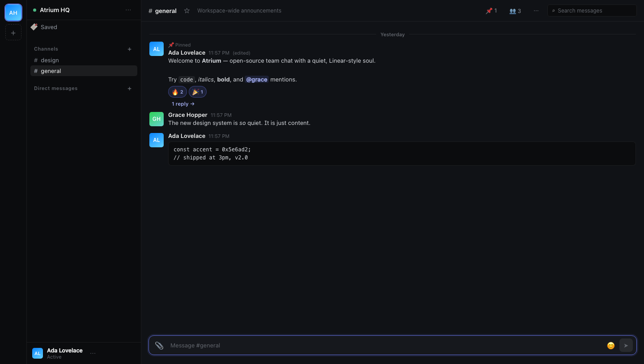Screen dimensions: 644x364
Task: Click the Yesterday date divider label
Action: 393,34
